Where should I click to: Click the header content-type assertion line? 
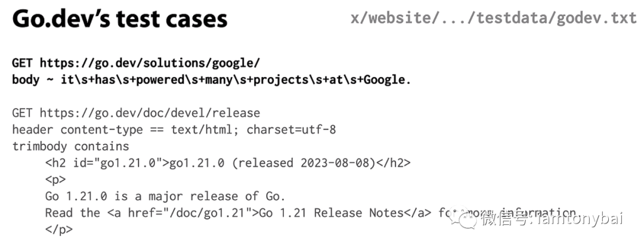[174, 130]
